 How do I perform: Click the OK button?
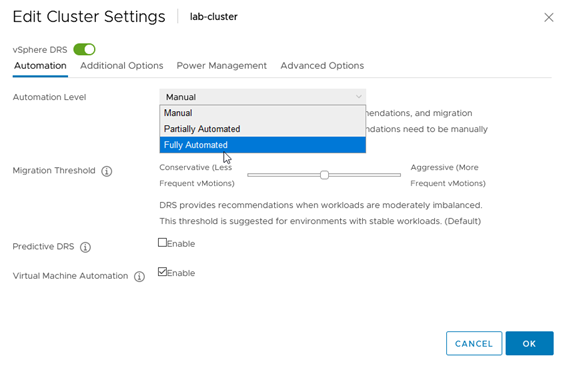(x=529, y=344)
